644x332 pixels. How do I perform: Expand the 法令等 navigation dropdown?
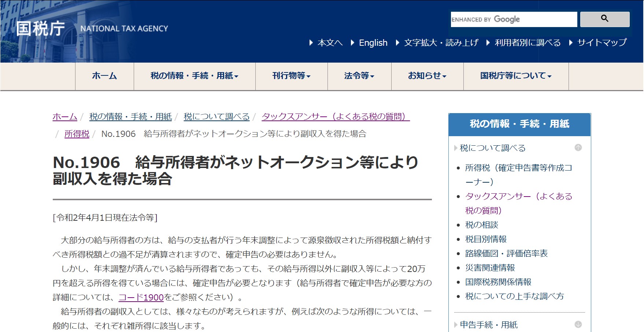pos(359,76)
